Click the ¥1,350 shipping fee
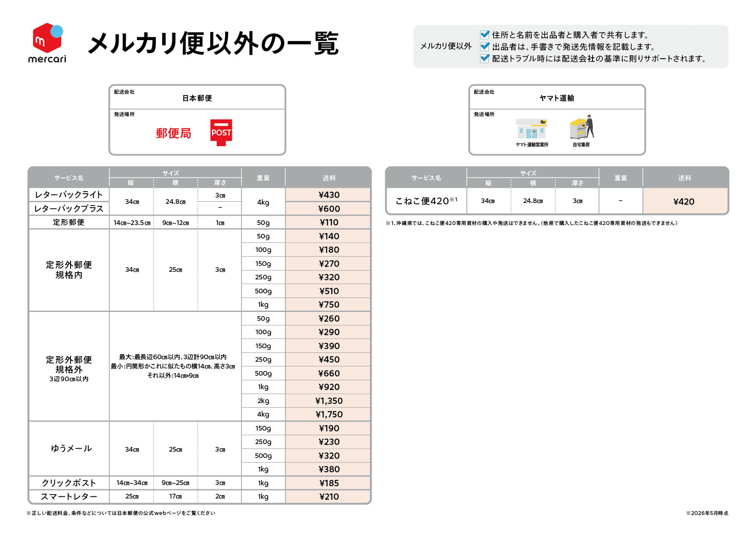Image resolution: width=756 pixels, height=539 pixels. pos(329,401)
